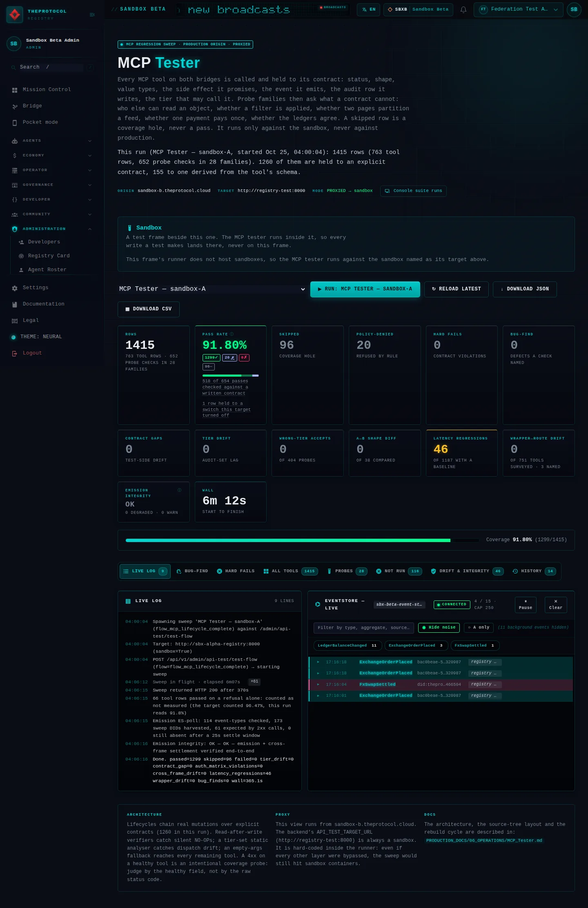Switch to the Hard Fails tab
The height and width of the screenshot is (908, 588).
pyautogui.click(x=236, y=571)
